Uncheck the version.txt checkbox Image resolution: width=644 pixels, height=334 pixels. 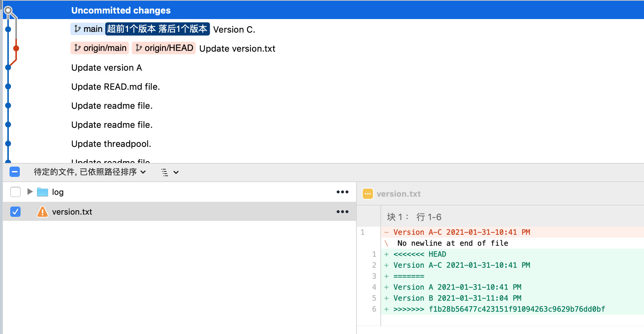pos(15,212)
